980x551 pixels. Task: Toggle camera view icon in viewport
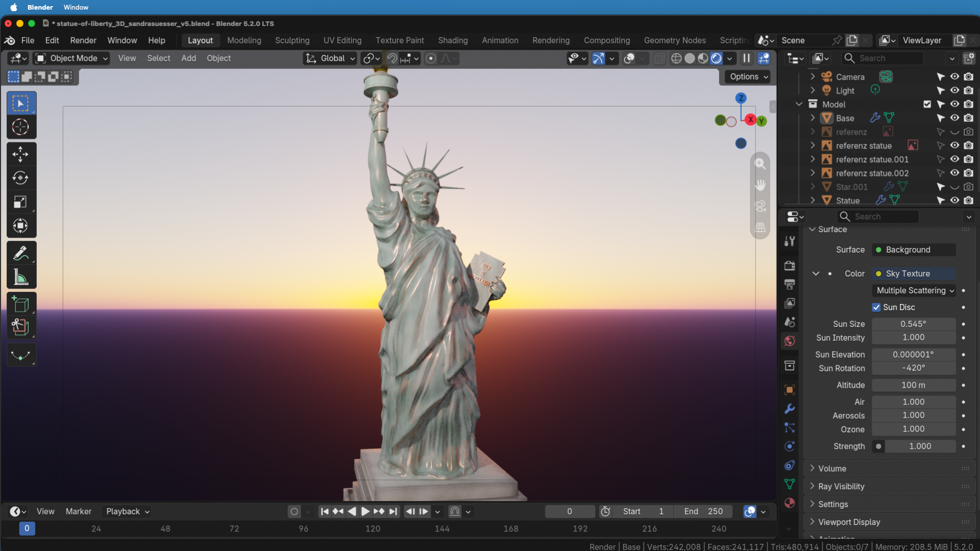760,206
